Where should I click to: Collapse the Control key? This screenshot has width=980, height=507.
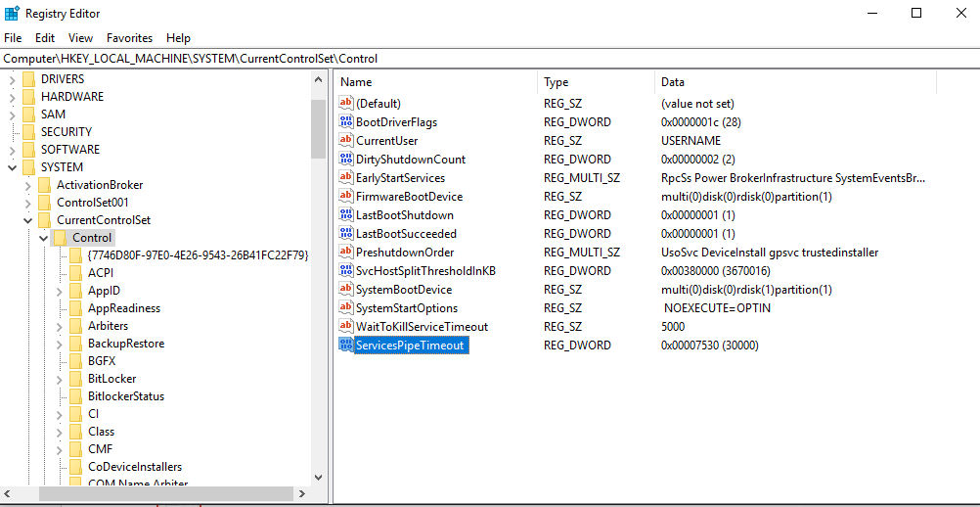coord(43,238)
